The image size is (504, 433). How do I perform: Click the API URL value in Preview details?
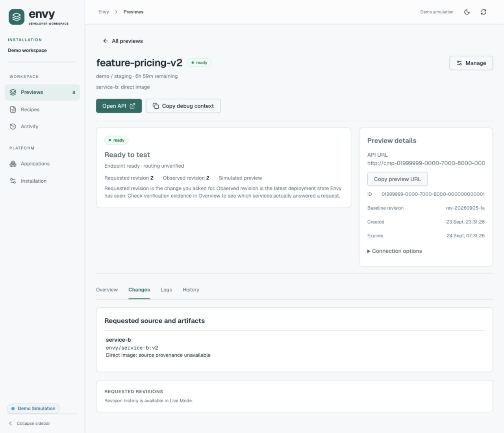coord(426,163)
